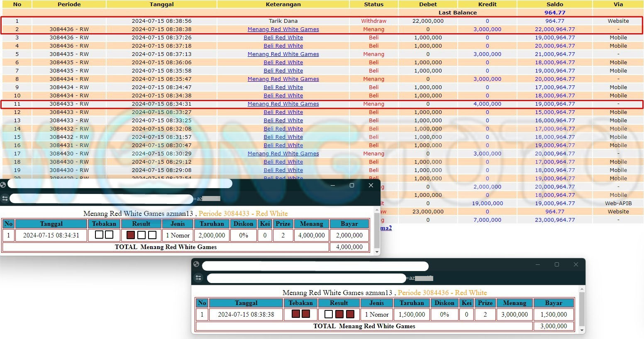644x339 pixels.
Task: Click globe favicon in Periode 3084433 popup title bar
Action: pyautogui.click(x=3, y=185)
